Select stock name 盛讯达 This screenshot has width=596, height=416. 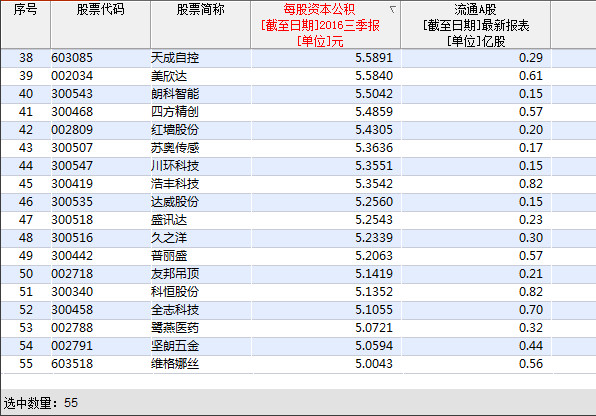(x=169, y=220)
